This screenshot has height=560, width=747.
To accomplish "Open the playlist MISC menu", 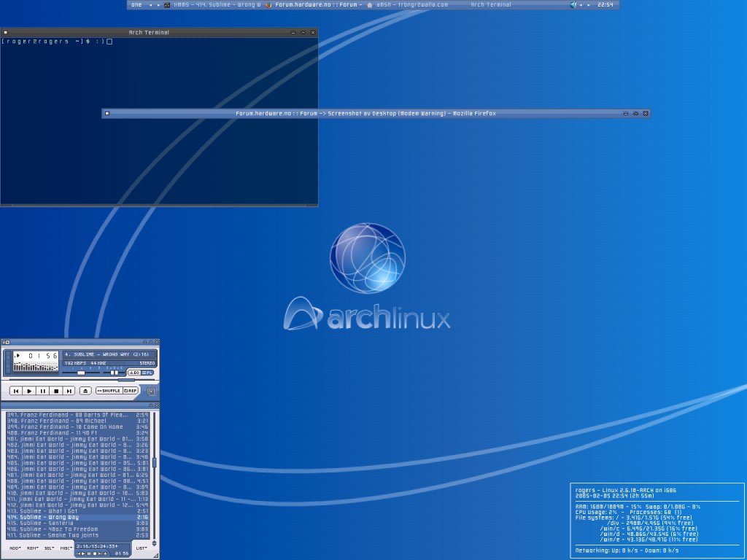I will point(66,548).
